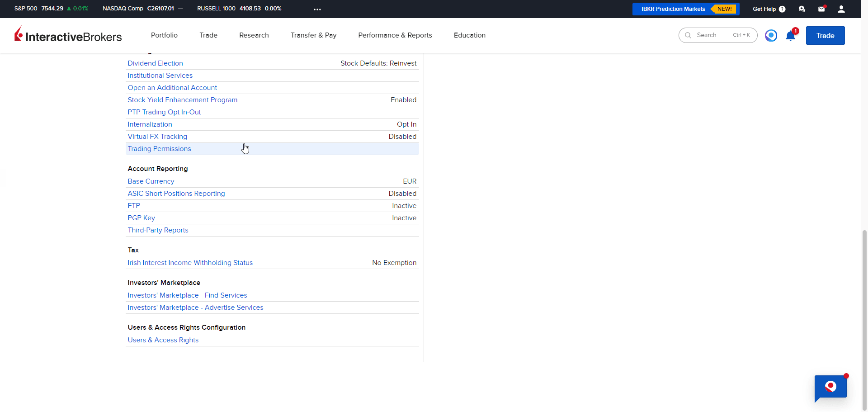Viewport: 868px width, 412px height.
Task: Click Open an Additional Account
Action: pos(172,88)
